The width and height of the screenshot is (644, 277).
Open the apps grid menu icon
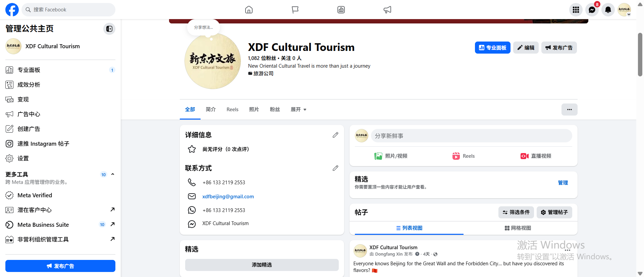pos(576,10)
